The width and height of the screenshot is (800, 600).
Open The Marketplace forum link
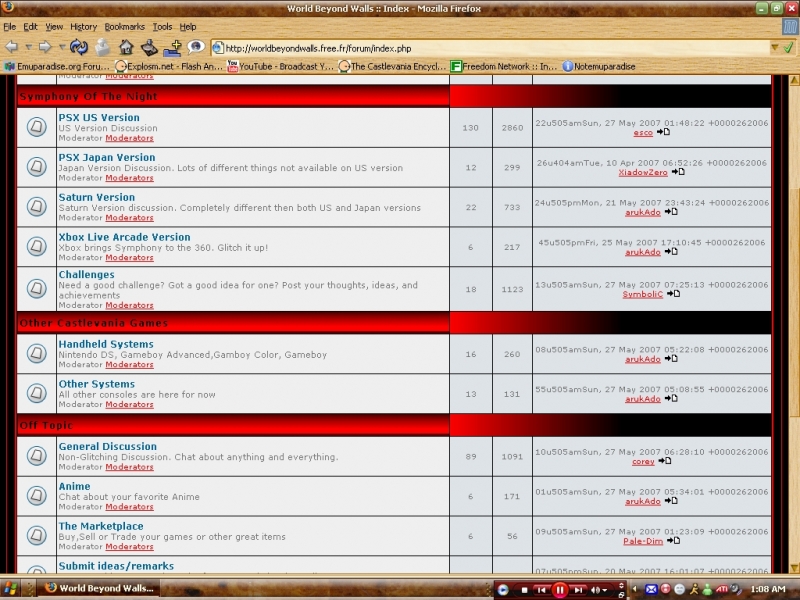pos(101,526)
